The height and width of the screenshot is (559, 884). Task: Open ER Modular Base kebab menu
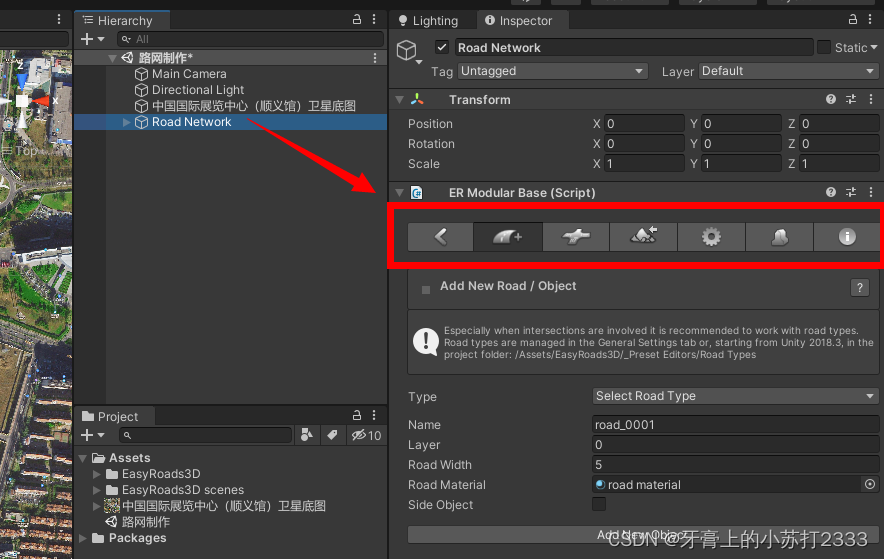click(871, 192)
